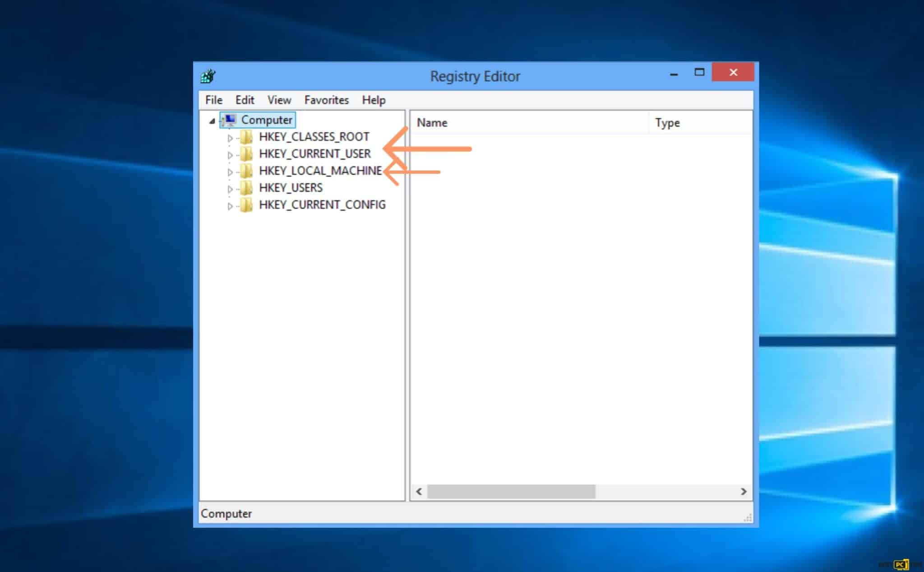Click the horizontal scrollbar right arrow

pyautogui.click(x=744, y=491)
